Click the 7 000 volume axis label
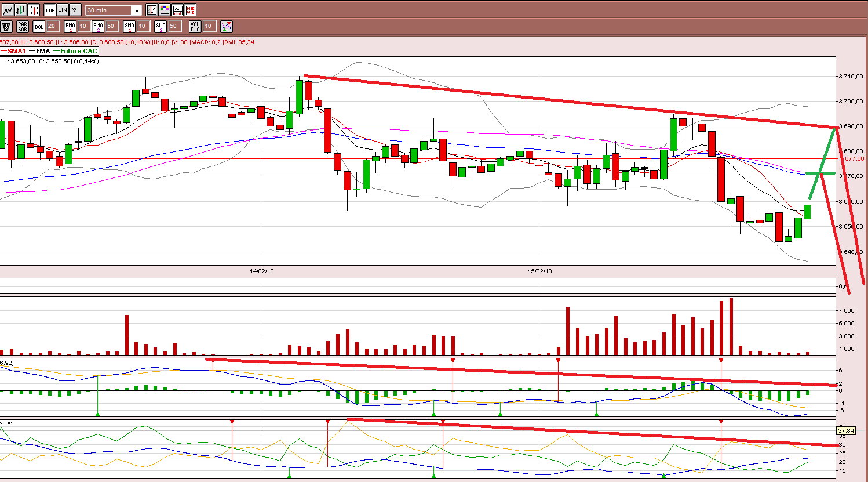The width and height of the screenshot is (868, 482). click(846, 310)
